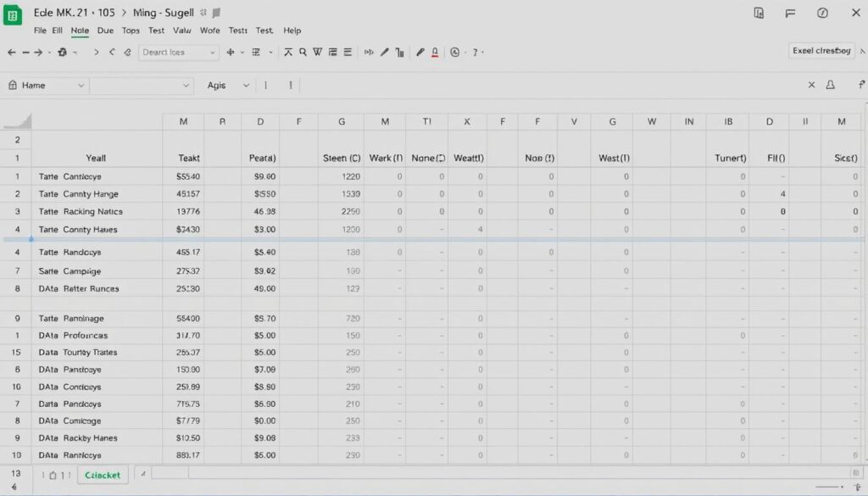Open the "Hame" dropdown
This screenshot has width=868, height=496.
point(47,86)
